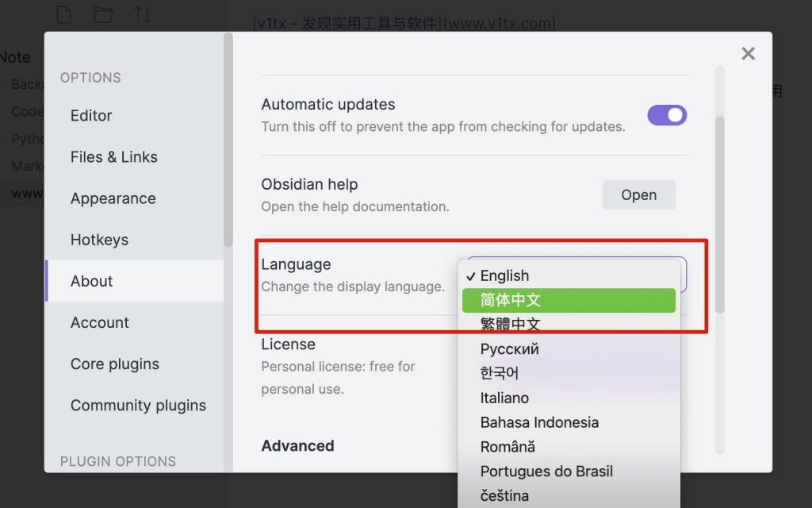
Task: Select Portugues do Brasil language option
Action: click(569, 471)
